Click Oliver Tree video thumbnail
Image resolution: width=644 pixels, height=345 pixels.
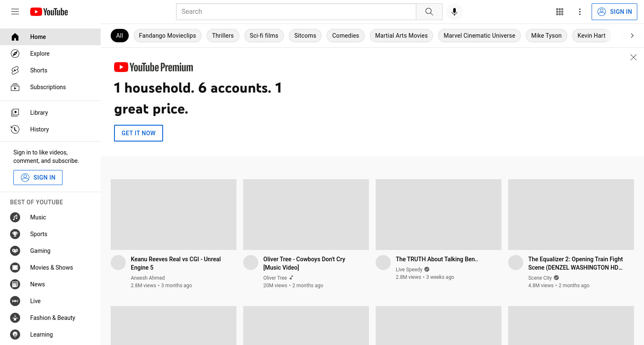coord(306,215)
